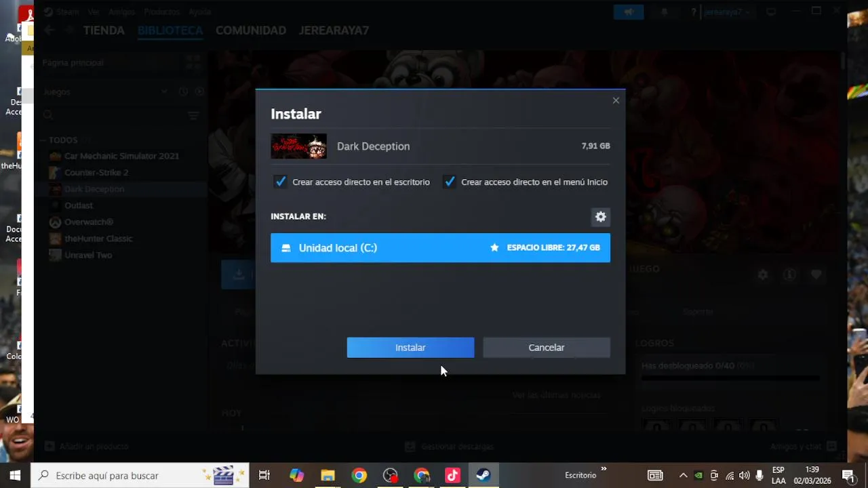Screen dimensions: 868x488
Task: Open Página principal in Steam sidebar
Action: coord(73,62)
